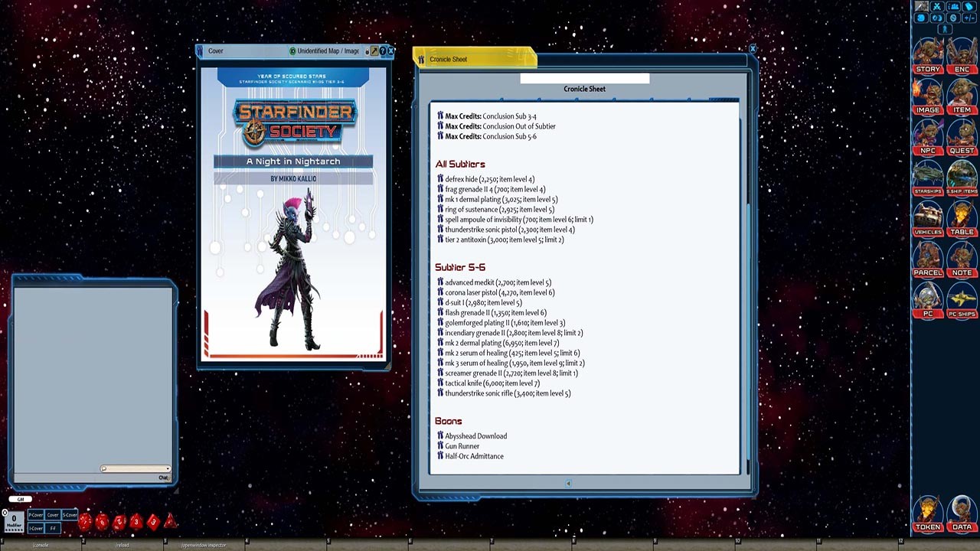Collapse the sidebar with the arrow icon
The width and height of the screenshot is (980, 551).
pos(945,29)
